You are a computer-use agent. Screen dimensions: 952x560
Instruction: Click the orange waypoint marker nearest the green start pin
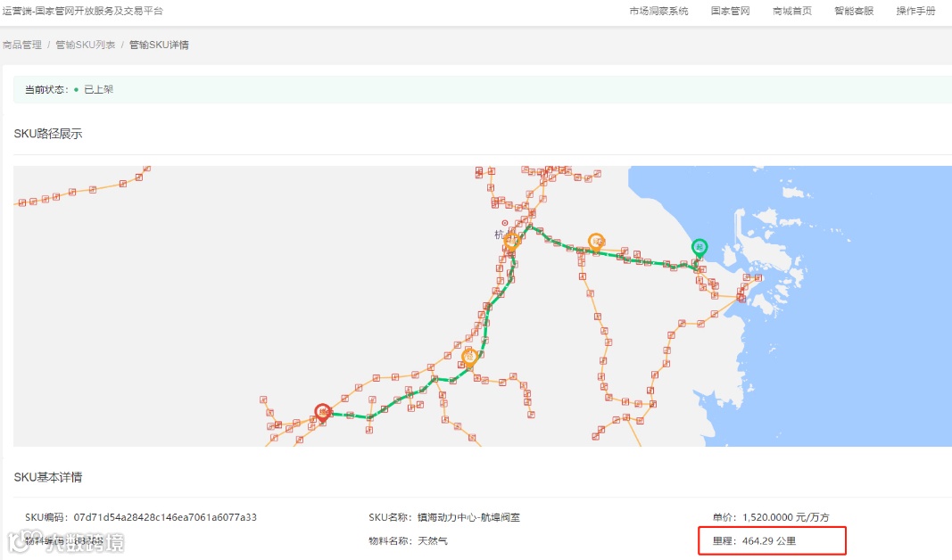[x=596, y=243]
